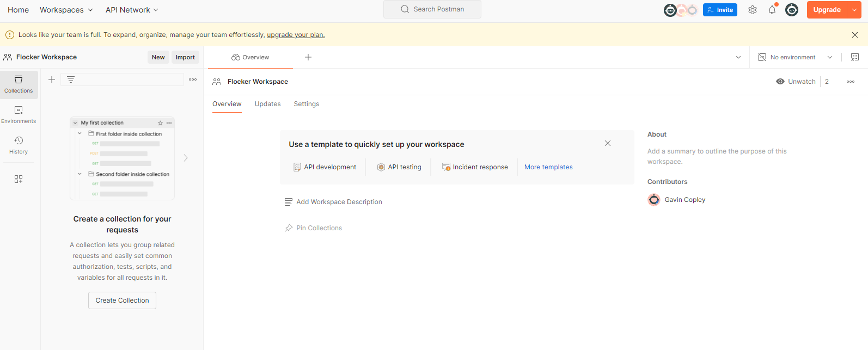
Task: Click the collections filter input field
Action: (x=123, y=79)
